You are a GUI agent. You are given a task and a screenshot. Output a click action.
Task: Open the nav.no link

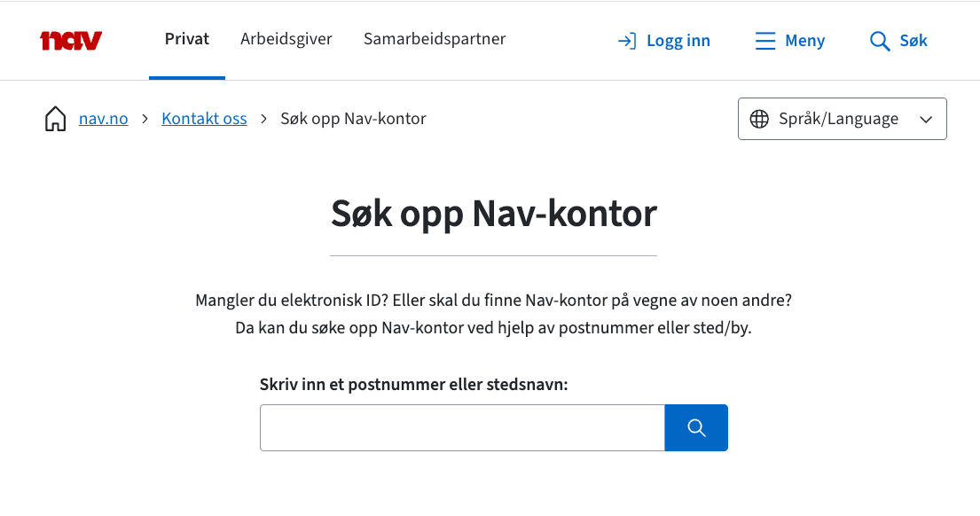pyautogui.click(x=103, y=118)
